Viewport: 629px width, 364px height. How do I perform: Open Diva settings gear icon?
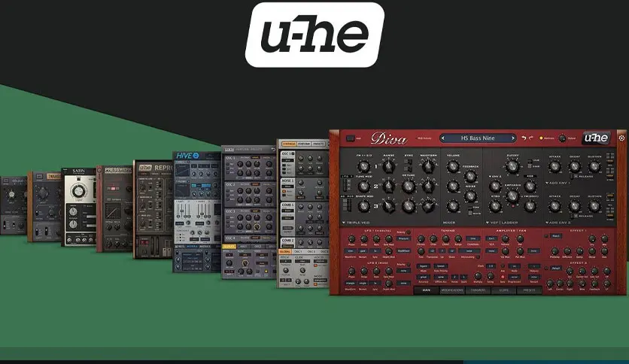(x=621, y=138)
